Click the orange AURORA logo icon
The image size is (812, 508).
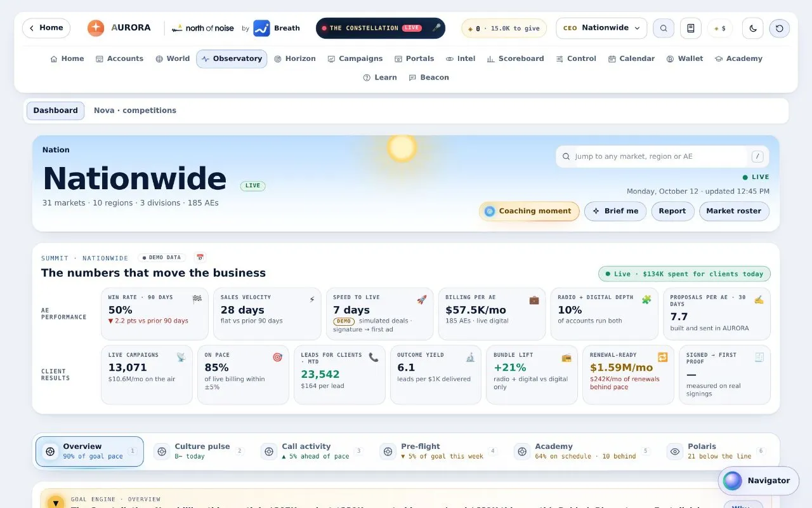pyautogui.click(x=96, y=28)
